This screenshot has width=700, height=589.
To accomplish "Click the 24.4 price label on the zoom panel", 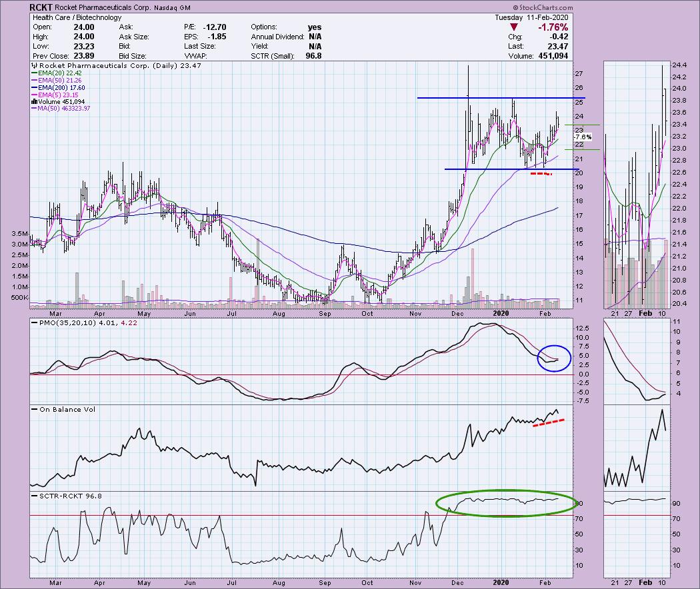I will [679, 65].
